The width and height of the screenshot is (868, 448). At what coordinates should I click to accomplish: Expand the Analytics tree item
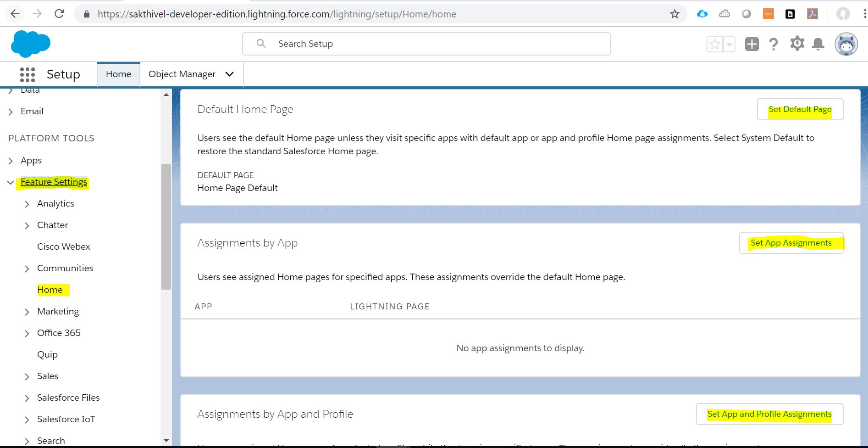pyautogui.click(x=27, y=204)
